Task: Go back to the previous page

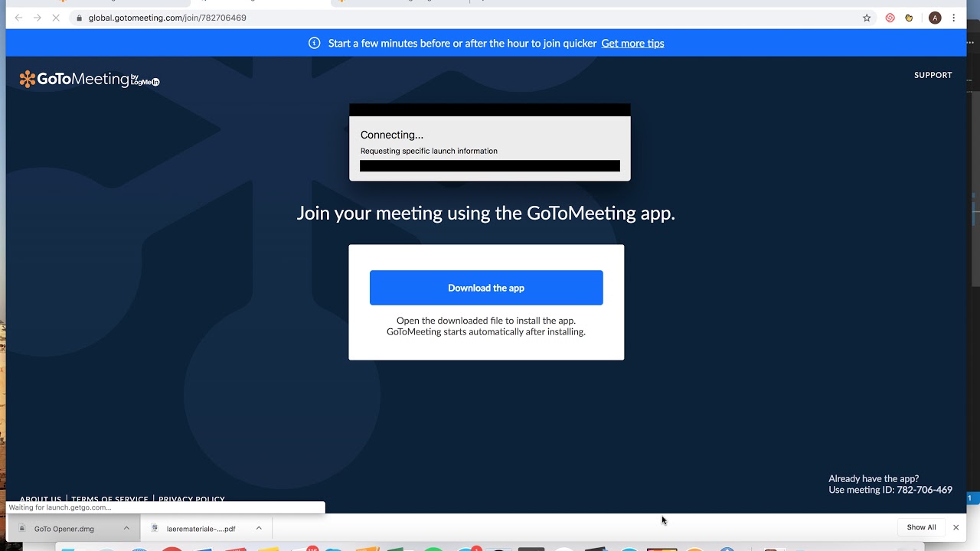Action: tap(18, 18)
